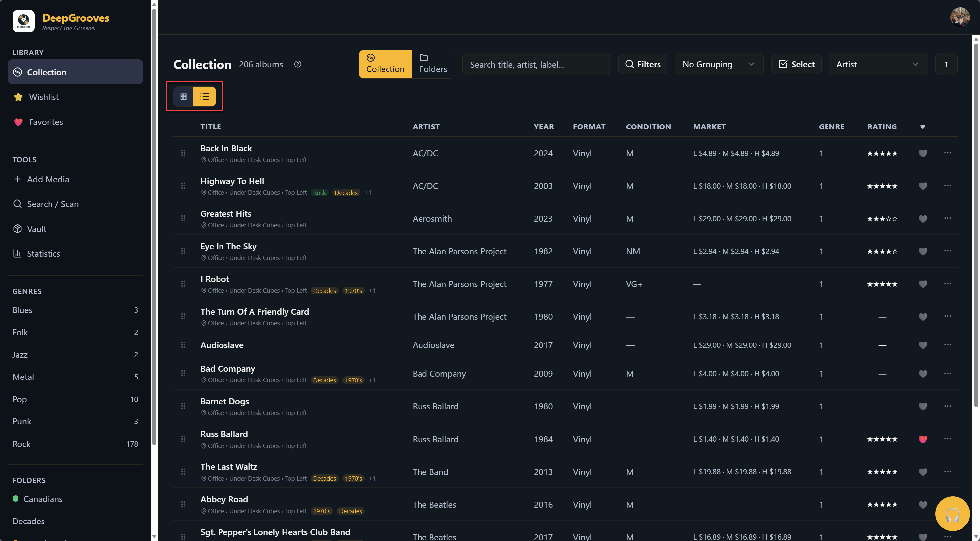Set rating stars for Greatest Hits
980x541 pixels.
[882, 219]
